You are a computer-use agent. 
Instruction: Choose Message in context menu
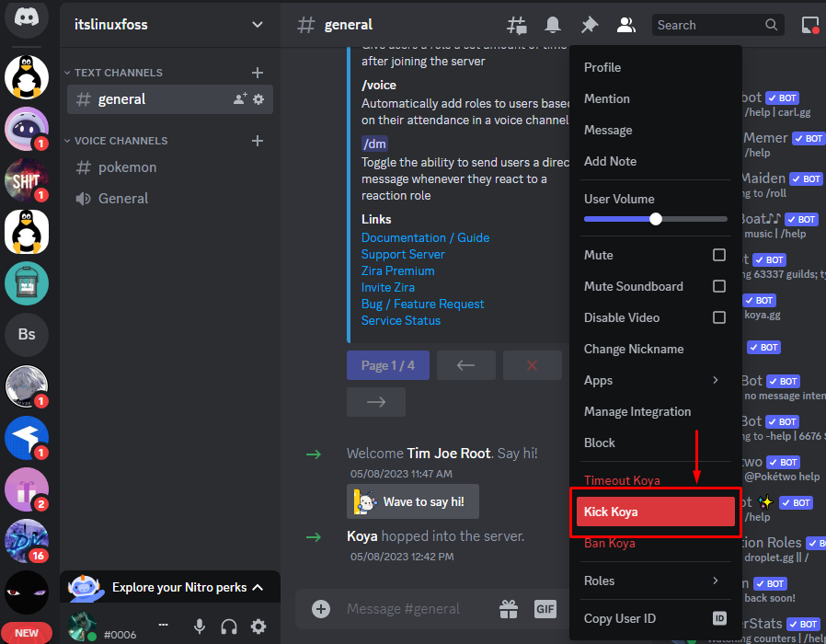tap(655, 130)
